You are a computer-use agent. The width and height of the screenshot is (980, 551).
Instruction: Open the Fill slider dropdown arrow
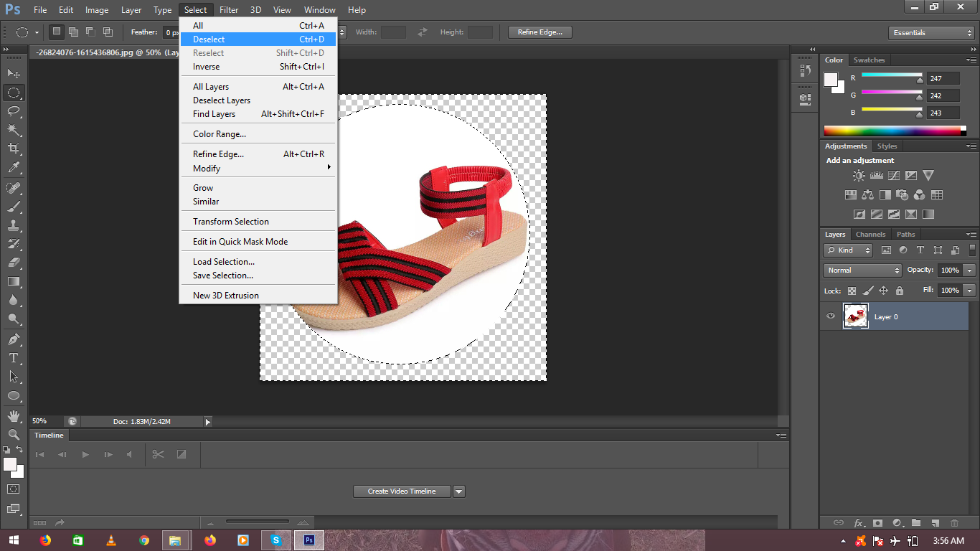pos(970,291)
